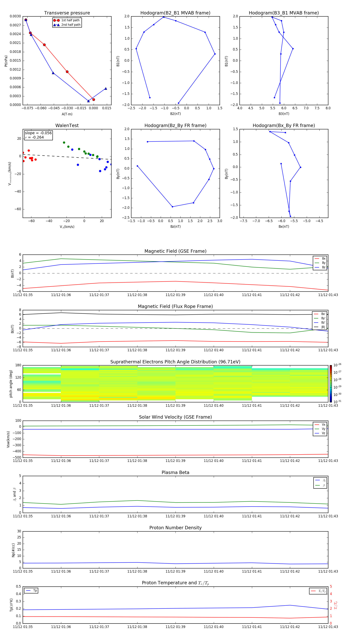Click the "Vsw(km/s)" axis label

(x=8, y=439)
